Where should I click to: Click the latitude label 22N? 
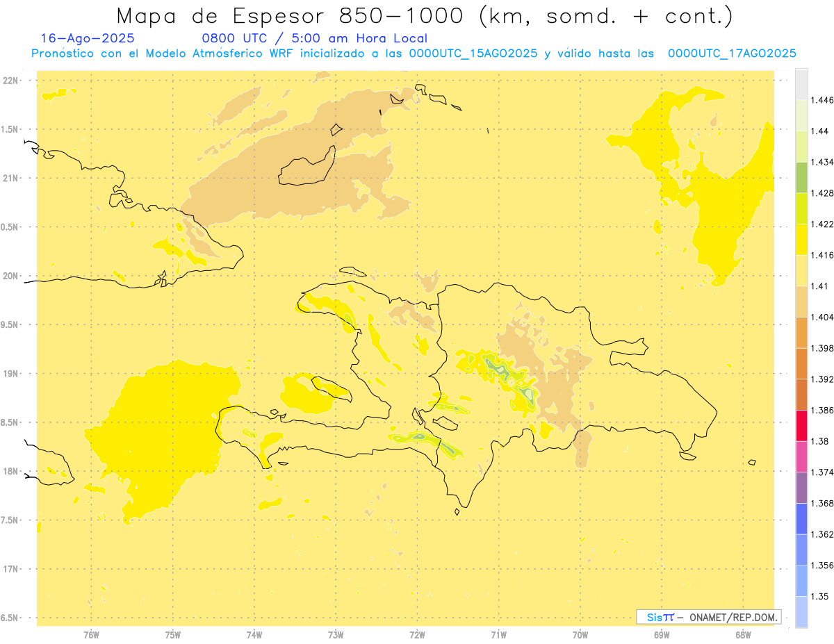(x=11, y=81)
